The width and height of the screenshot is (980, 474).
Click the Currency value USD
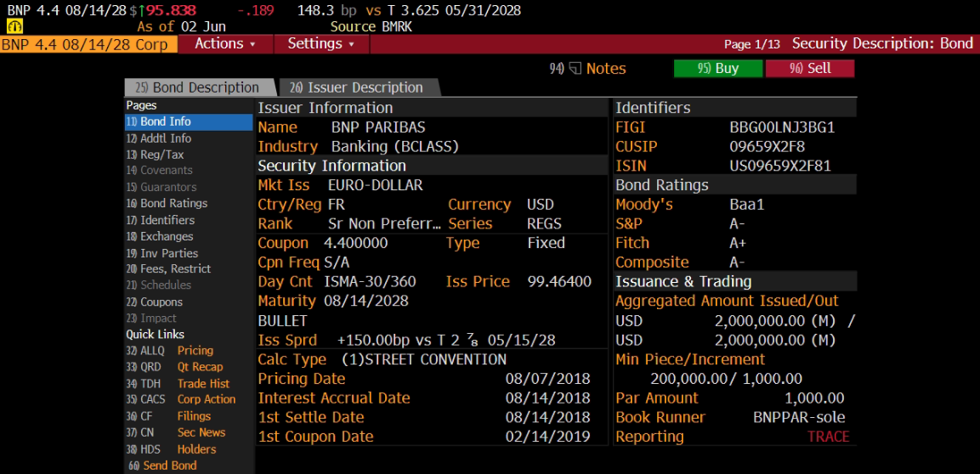click(x=540, y=205)
